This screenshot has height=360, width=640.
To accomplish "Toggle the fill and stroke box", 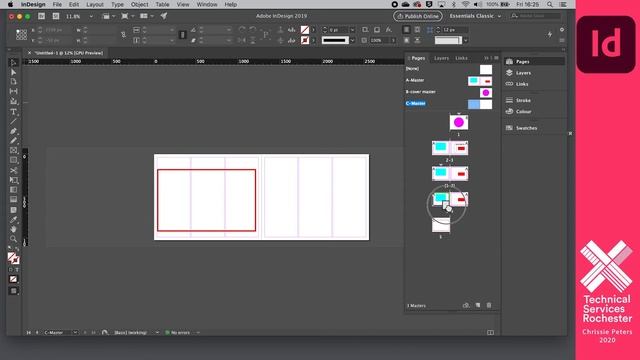I will (13, 258).
